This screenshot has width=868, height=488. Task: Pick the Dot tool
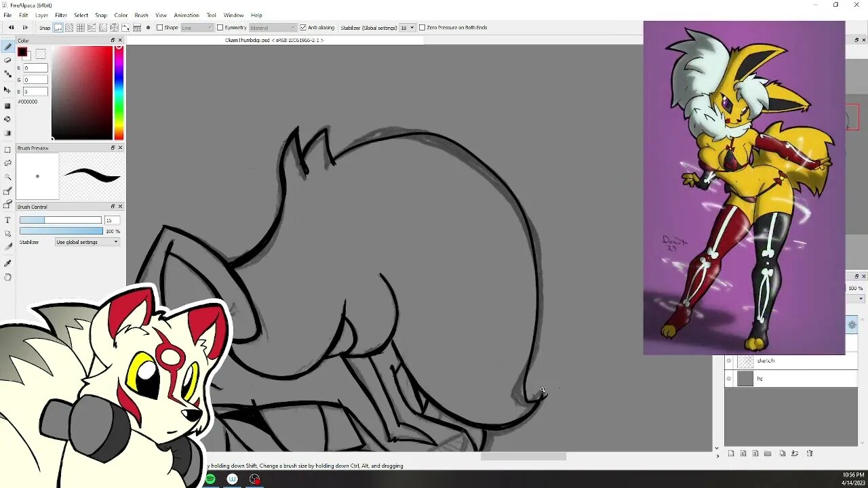[7, 73]
